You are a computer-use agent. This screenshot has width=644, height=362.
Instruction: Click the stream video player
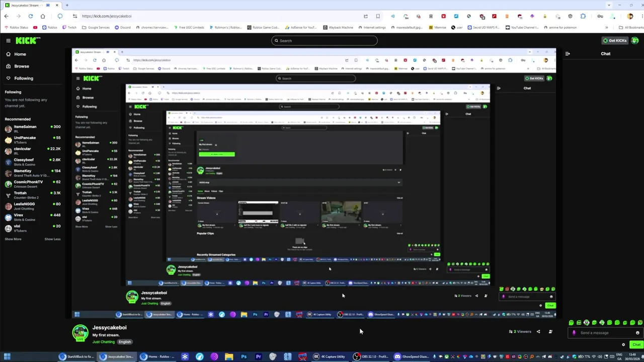tap(314, 184)
